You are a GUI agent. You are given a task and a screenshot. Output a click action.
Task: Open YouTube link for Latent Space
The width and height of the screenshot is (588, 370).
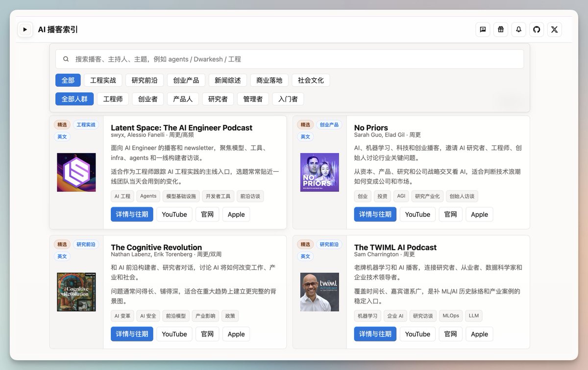(x=174, y=214)
